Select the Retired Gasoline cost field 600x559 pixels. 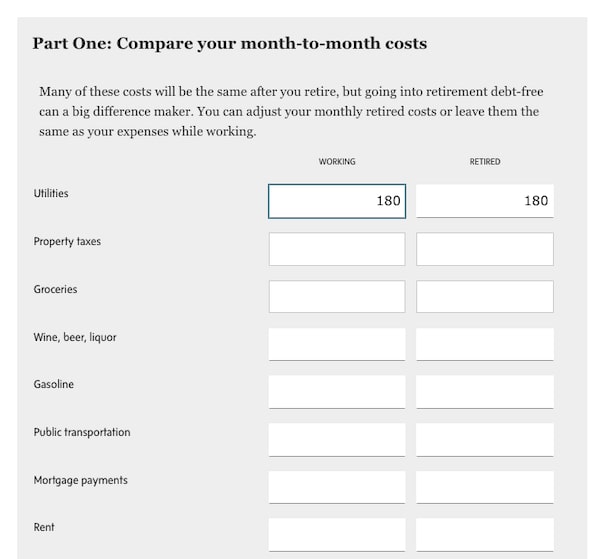(x=484, y=391)
